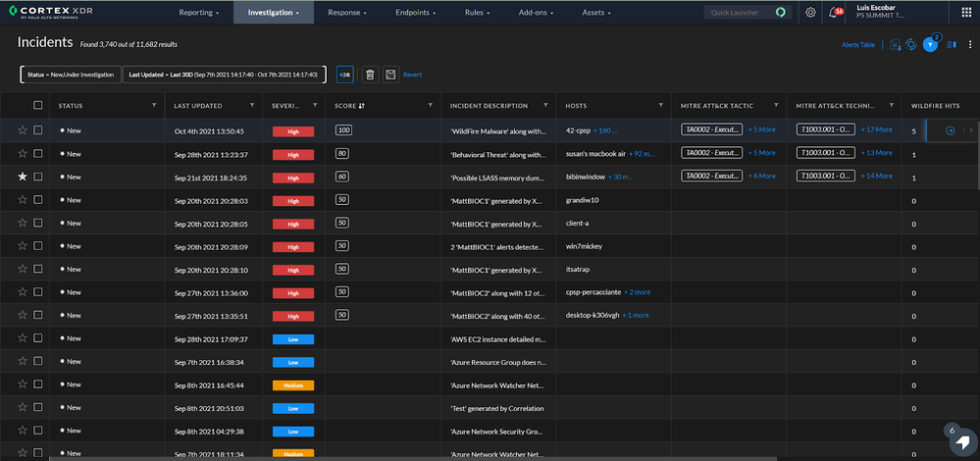
Task: Star the Sep 28th 'Behavioral Threat' incident
Action: [23, 154]
